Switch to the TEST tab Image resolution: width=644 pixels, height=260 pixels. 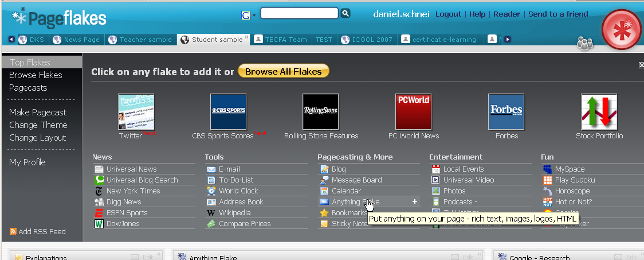tap(324, 40)
